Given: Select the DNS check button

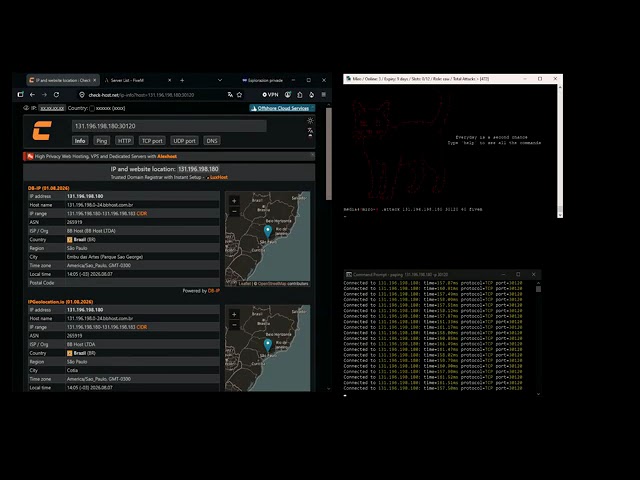Looking at the screenshot, I should coord(212,141).
